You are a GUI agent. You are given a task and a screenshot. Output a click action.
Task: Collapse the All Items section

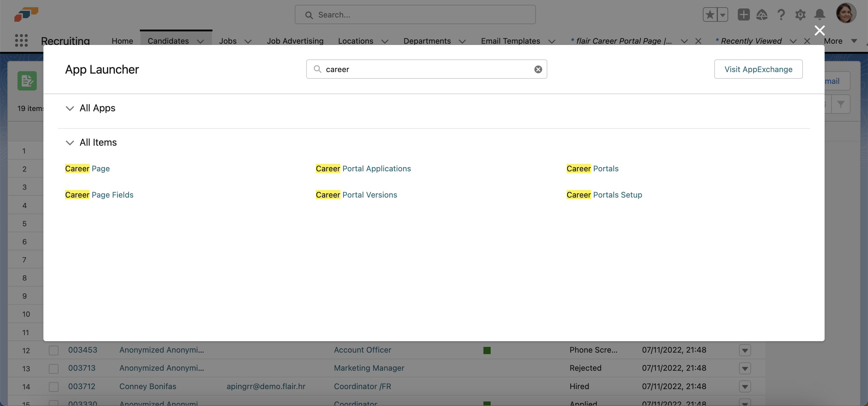coord(70,143)
